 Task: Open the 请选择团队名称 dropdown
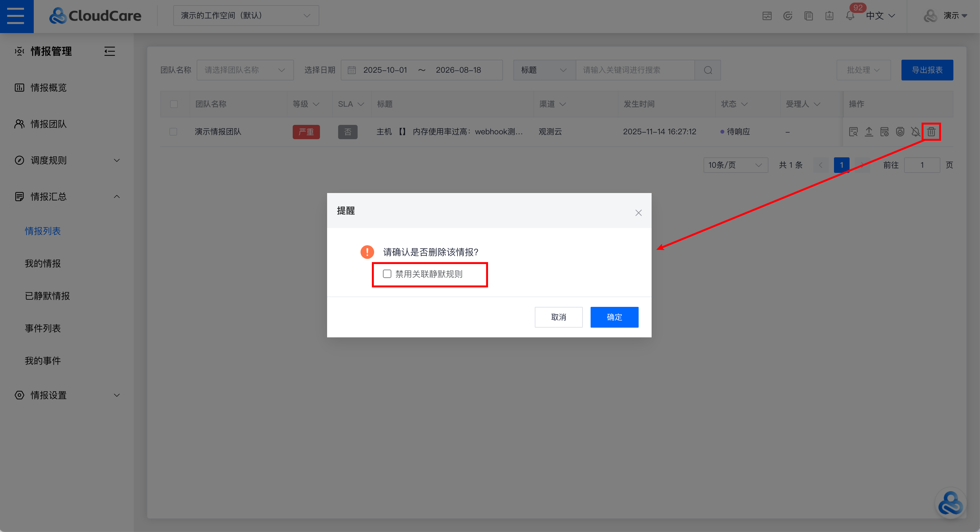[x=245, y=70]
